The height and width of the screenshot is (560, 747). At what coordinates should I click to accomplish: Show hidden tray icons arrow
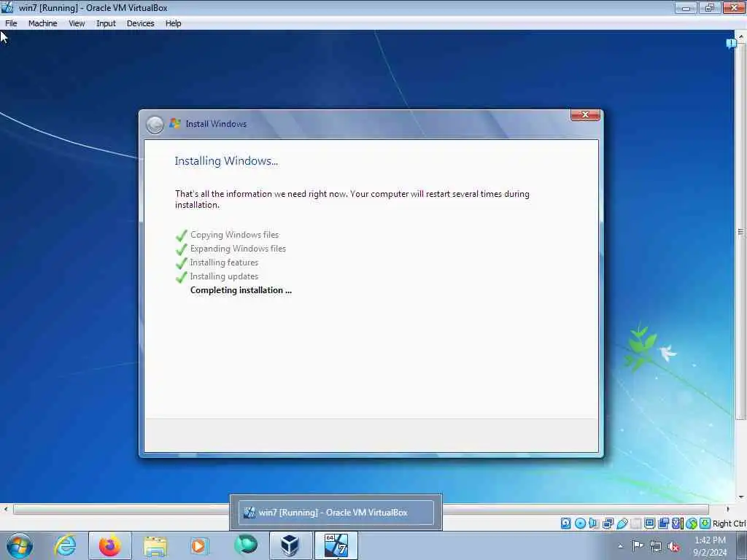(x=620, y=545)
